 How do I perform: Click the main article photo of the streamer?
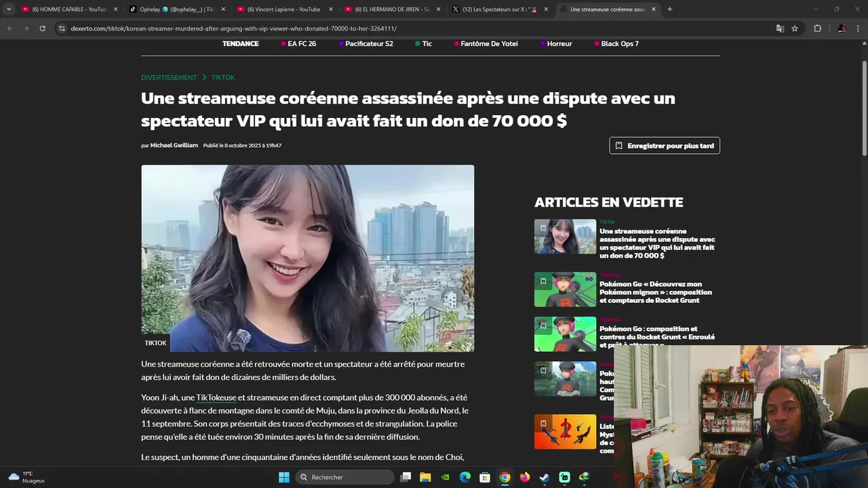tap(307, 258)
